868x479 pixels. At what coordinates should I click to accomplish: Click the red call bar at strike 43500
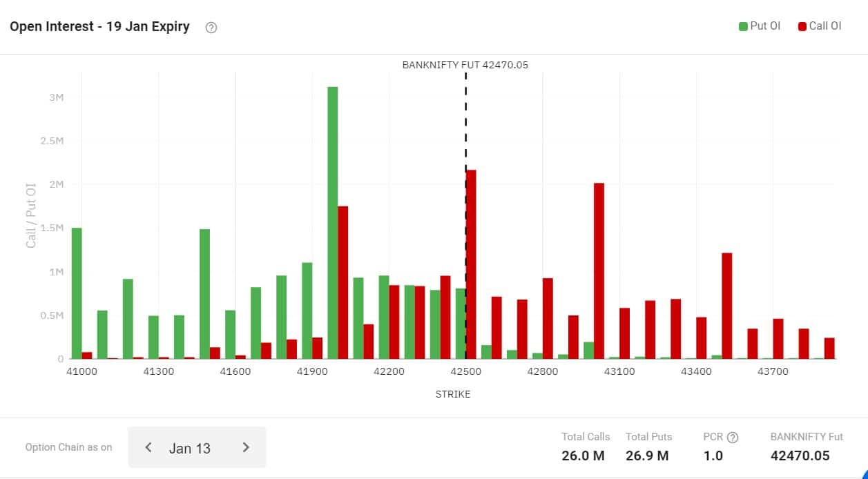click(727, 306)
